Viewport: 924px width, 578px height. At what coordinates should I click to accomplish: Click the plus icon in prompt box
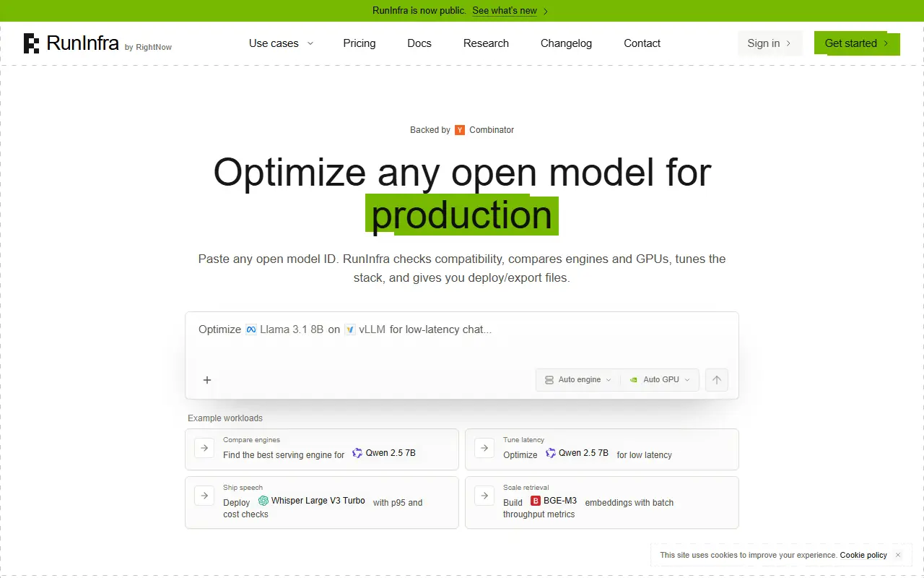[x=207, y=380]
